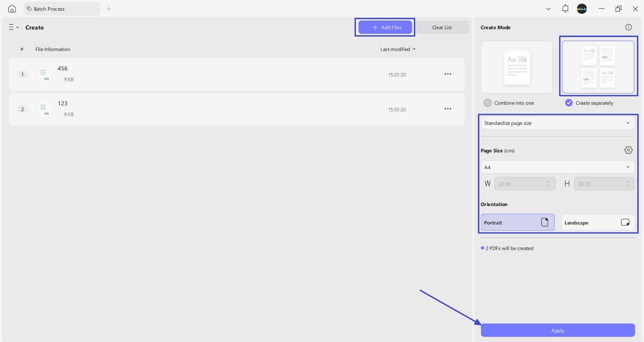Click the user account avatar
This screenshot has width=644, height=342.
pyautogui.click(x=582, y=8)
